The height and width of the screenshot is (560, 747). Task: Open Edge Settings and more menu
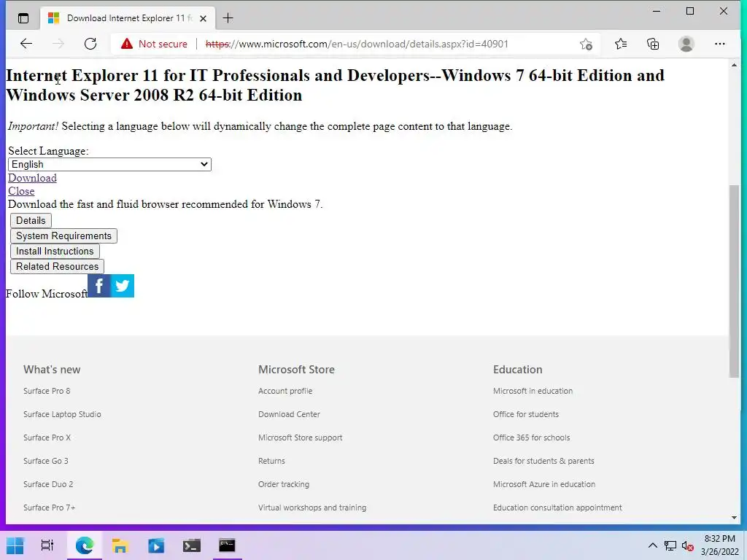click(719, 44)
